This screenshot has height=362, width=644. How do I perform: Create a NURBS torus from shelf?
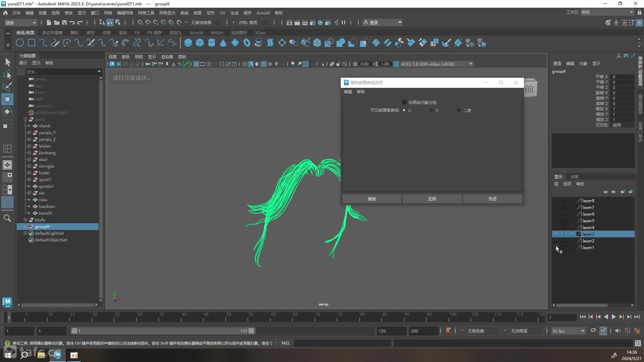pos(247,43)
